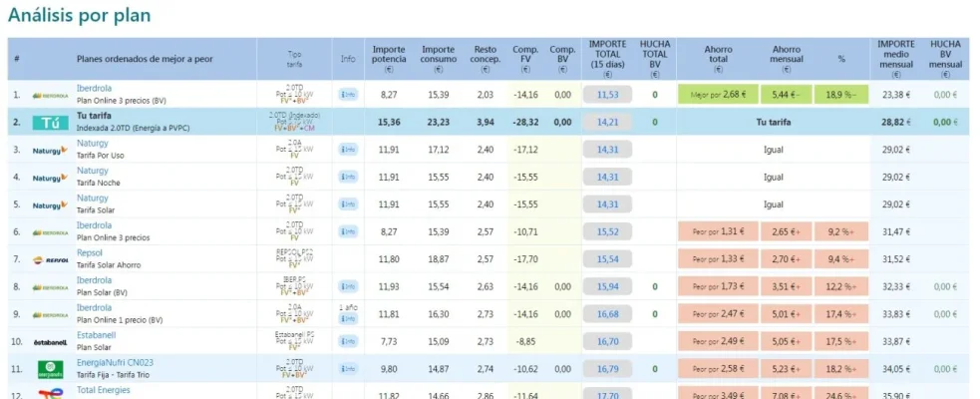
Task: Open the Info icon for Estabanell Plan Solar
Action: click(348, 342)
